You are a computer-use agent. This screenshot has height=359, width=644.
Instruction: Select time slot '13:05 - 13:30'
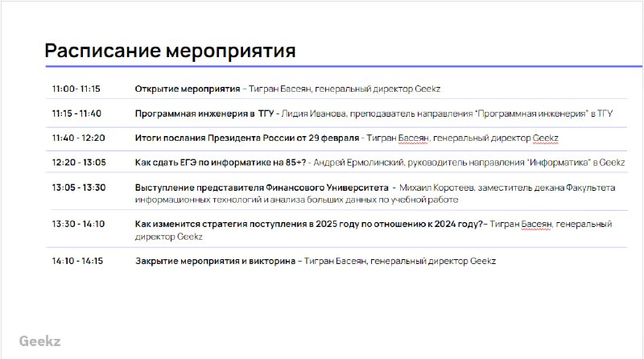click(x=78, y=188)
